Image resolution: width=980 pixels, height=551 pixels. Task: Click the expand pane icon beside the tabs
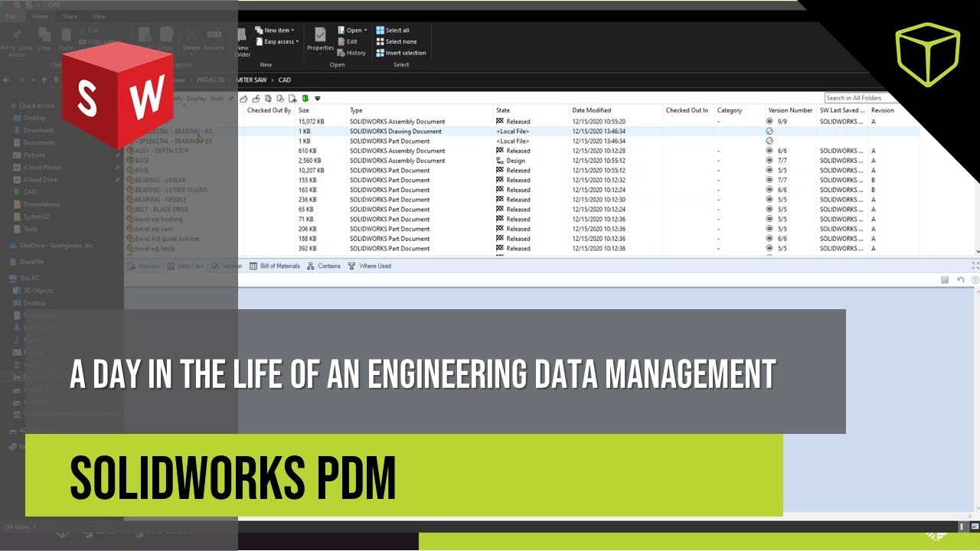tap(975, 266)
